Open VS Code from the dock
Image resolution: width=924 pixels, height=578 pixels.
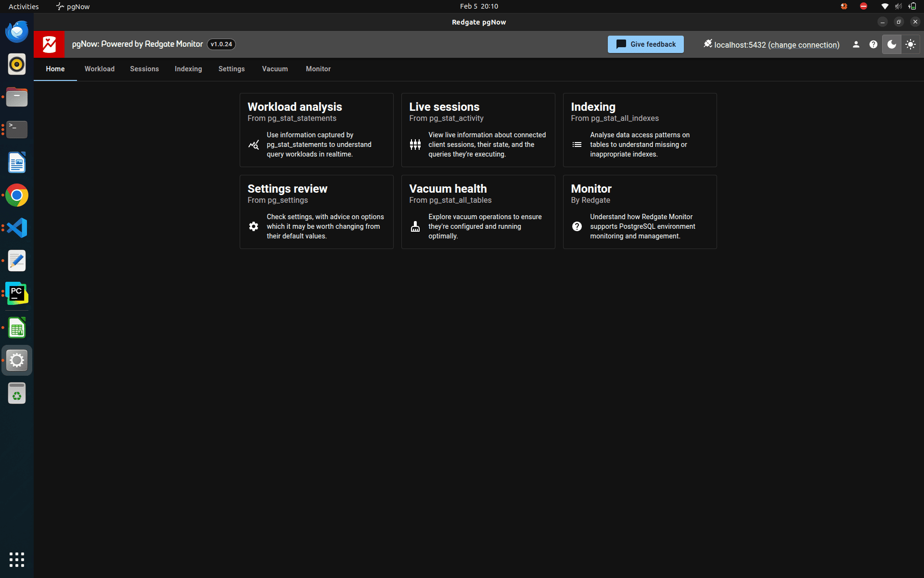(17, 228)
